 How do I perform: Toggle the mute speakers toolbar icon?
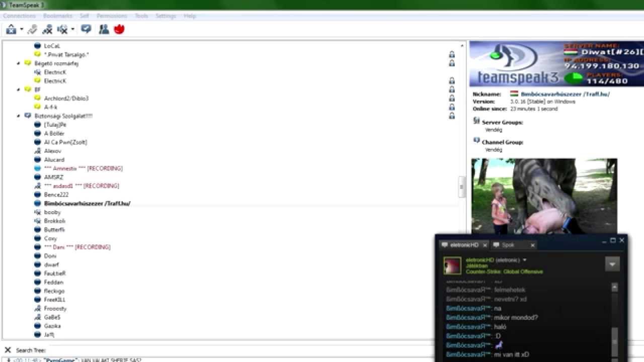point(62,30)
